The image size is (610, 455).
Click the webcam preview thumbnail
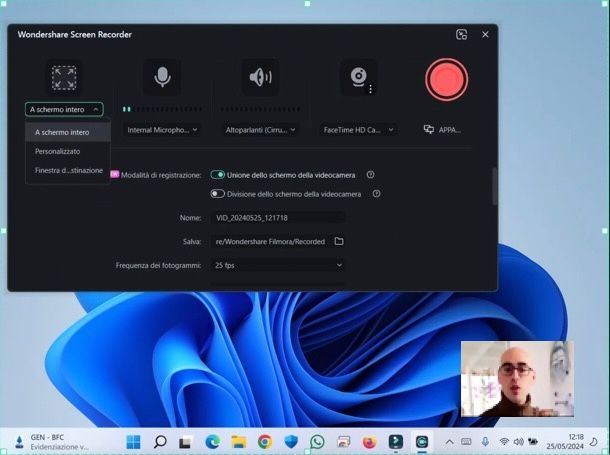point(517,379)
